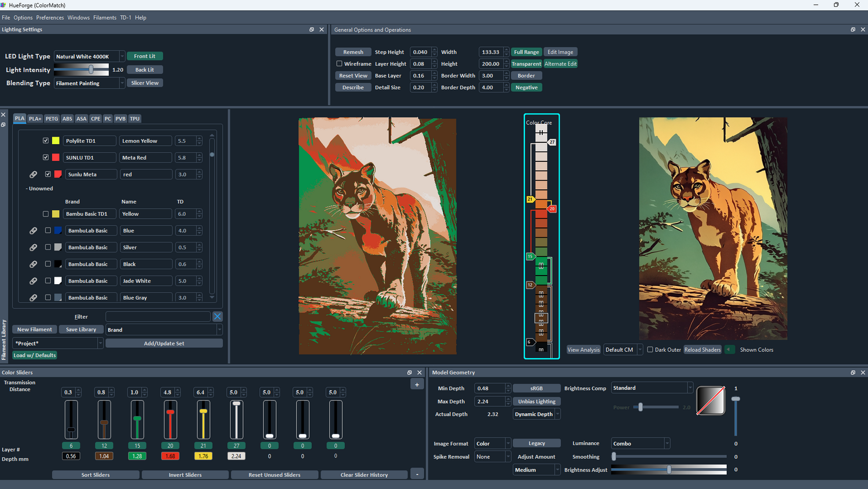This screenshot has width=868, height=489.
Task: Click the green arrow beside Shown Colors
Action: [x=730, y=350]
